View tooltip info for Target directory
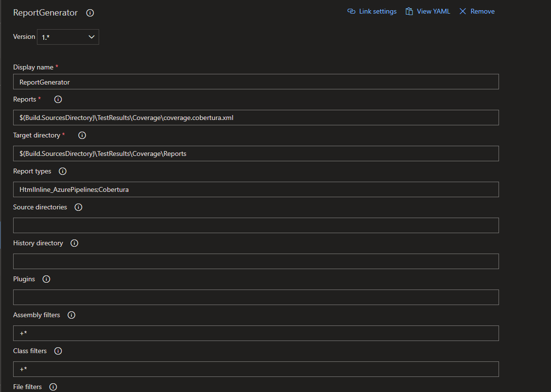Image resolution: width=551 pixels, height=392 pixels. tap(82, 135)
